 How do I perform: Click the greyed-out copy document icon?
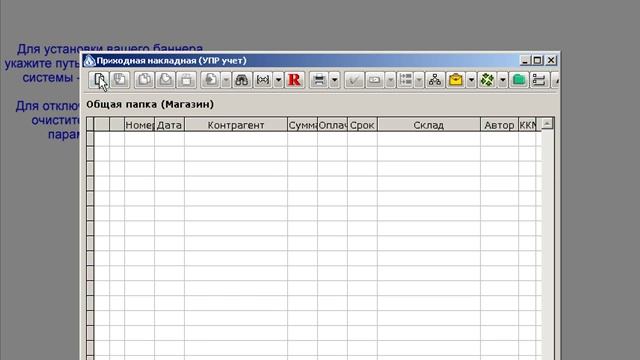coord(144,80)
